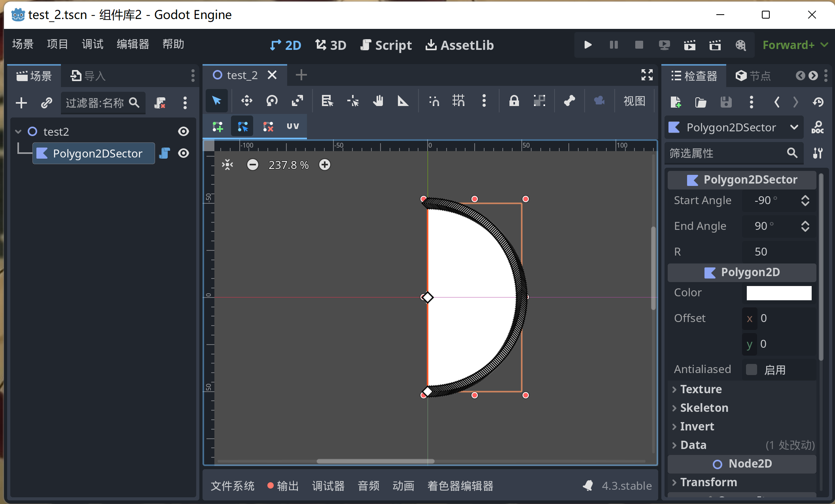Open the Polygon2D Color swatch
The height and width of the screenshot is (504, 835).
click(x=779, y=293)
